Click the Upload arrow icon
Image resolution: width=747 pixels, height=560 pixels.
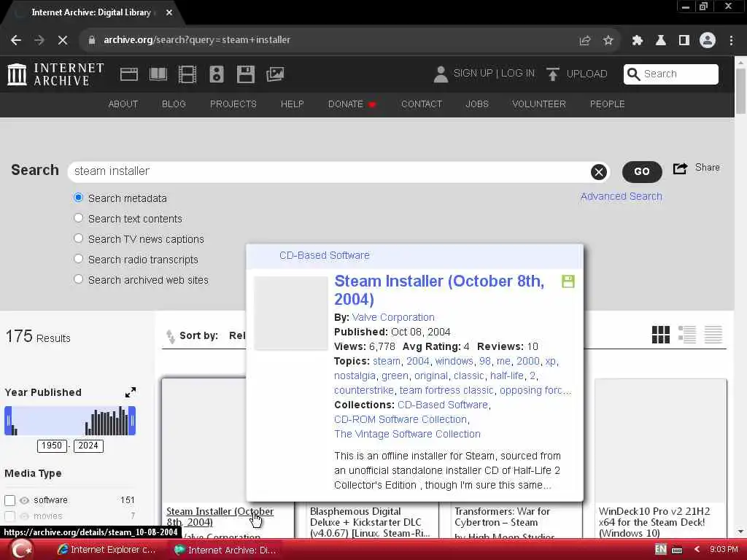pyautogui.click(x=553, y=74)
